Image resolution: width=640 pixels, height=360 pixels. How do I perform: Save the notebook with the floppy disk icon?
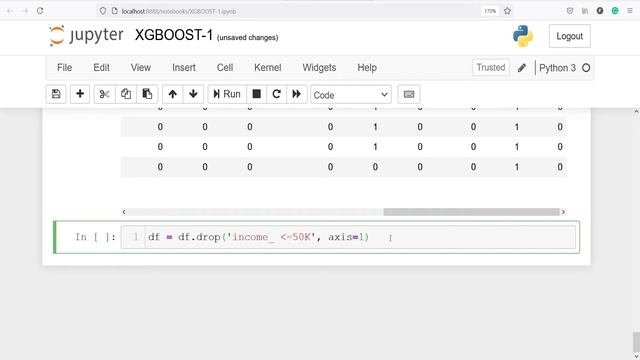pyautogui.click(x=56, y=94)
